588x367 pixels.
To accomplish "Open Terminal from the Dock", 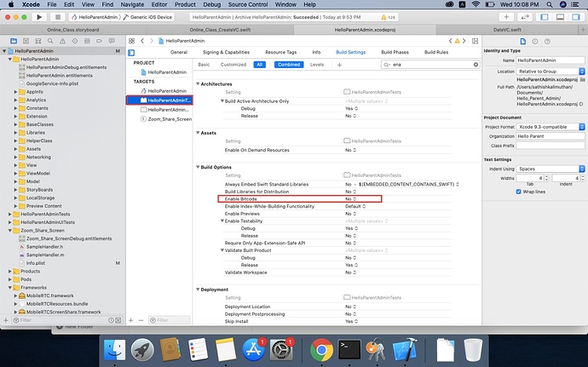I will [349, 349].
